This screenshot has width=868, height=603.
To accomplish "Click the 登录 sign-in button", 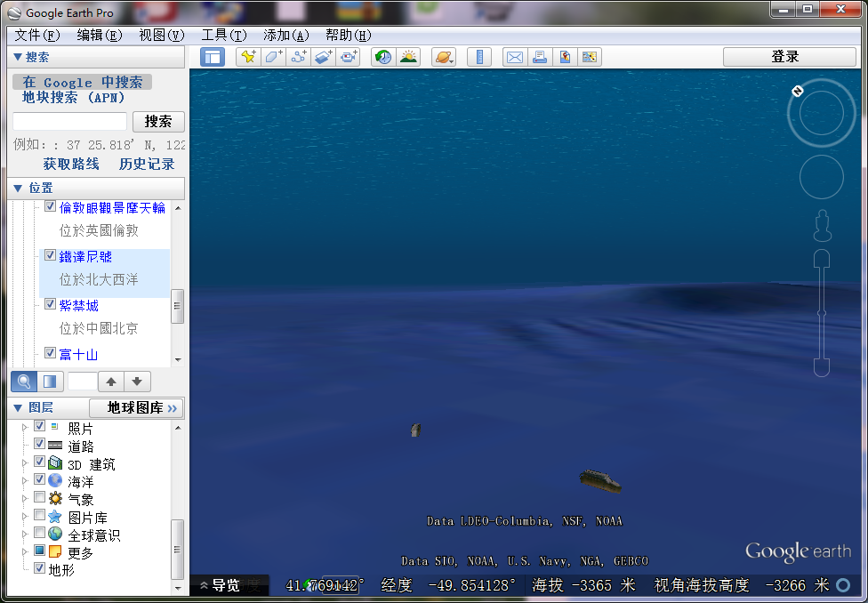I will [790, 57].
